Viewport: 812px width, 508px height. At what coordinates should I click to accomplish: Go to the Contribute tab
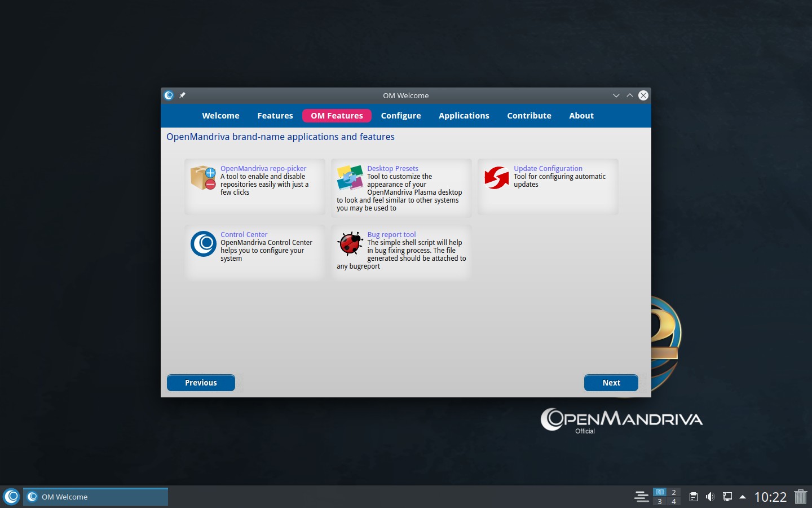click(x=529, y=116)
